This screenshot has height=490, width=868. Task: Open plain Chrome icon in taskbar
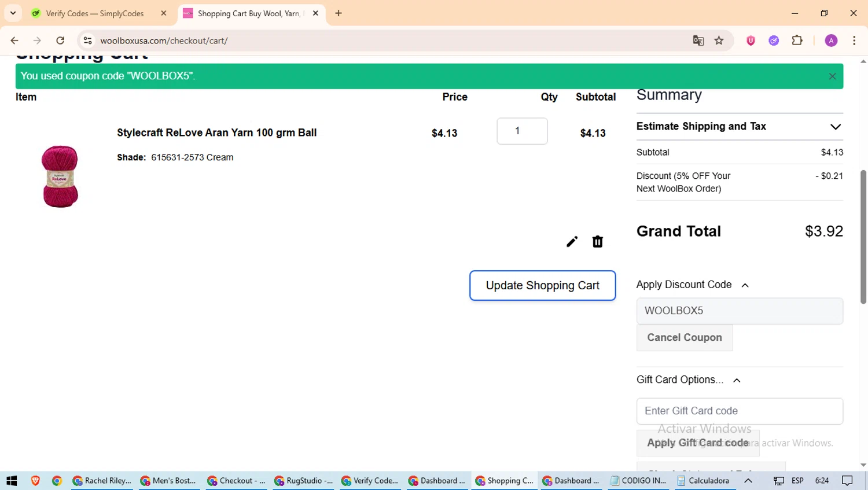coord(57,481)
